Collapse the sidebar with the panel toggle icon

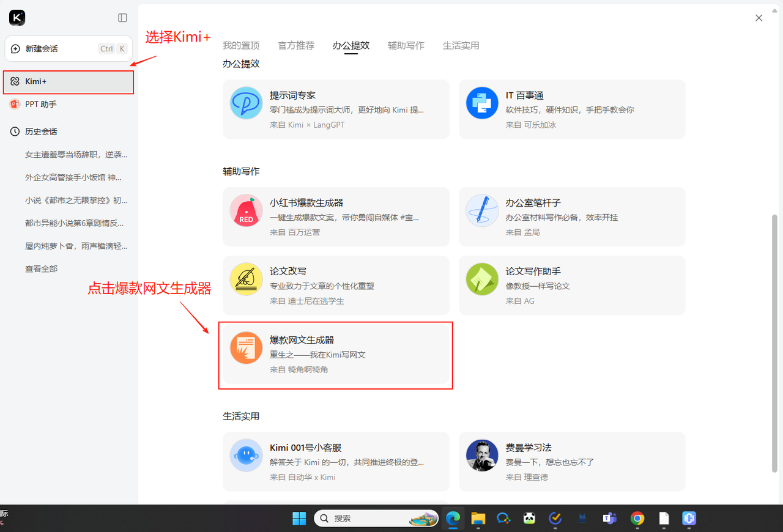tap(122, 18)
